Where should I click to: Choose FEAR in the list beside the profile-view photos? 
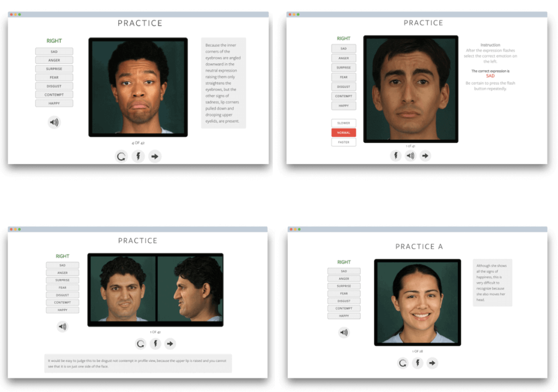click(63, 288)
